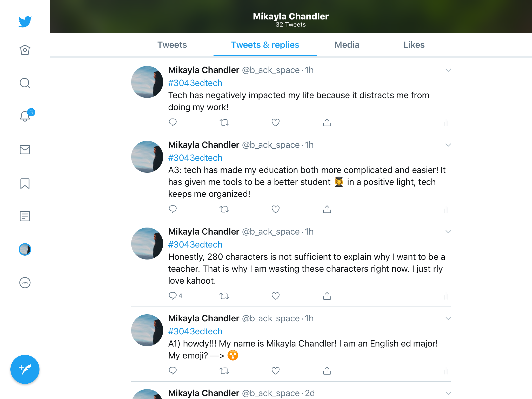Open the Explore search icon
This screenshot has width=532, height=399.
tap(25, 83)
